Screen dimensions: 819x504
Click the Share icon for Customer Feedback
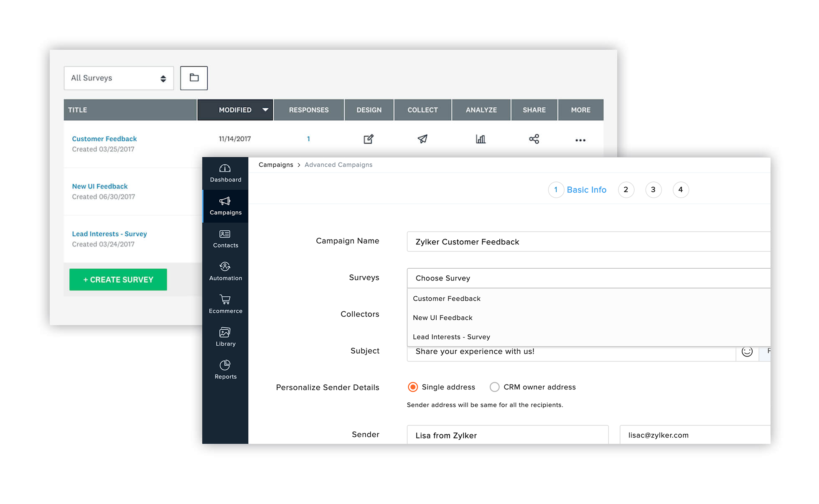click(x=534, y=139)
